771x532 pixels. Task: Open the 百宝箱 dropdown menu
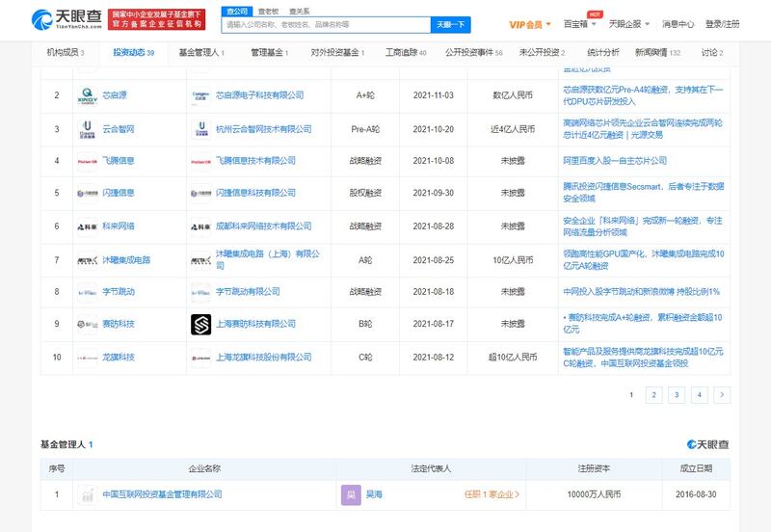pyautogui.click(x=580, y=24)
